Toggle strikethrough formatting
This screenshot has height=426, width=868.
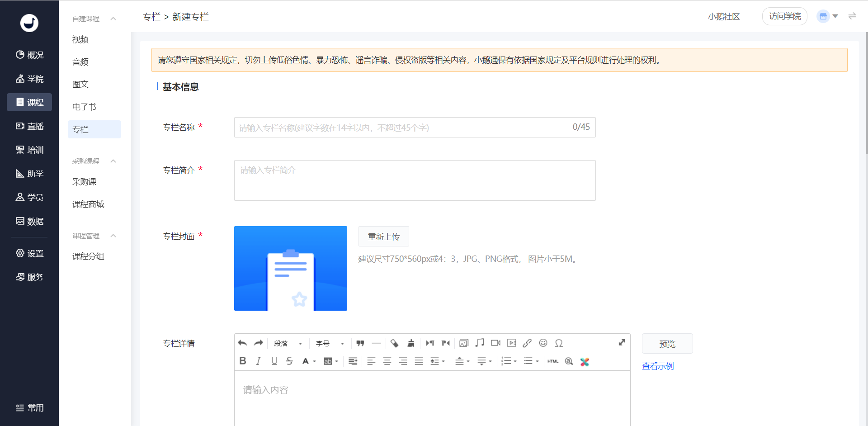290,361
